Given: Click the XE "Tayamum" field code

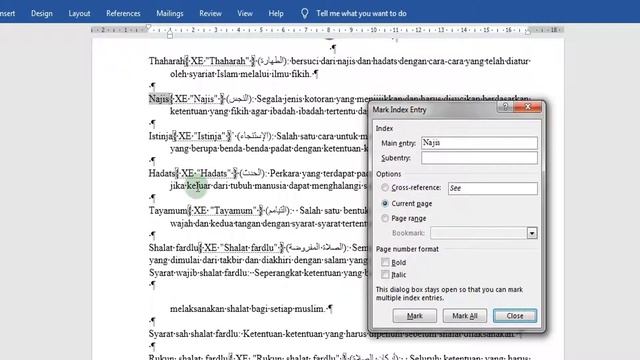Looking at the screenshot, I should 226,211.
